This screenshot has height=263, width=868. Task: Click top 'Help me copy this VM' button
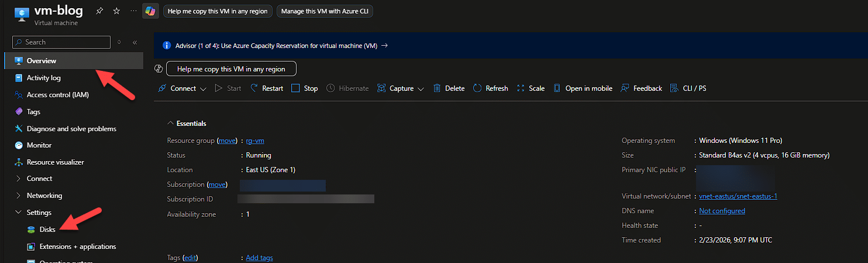pos(218,11)
